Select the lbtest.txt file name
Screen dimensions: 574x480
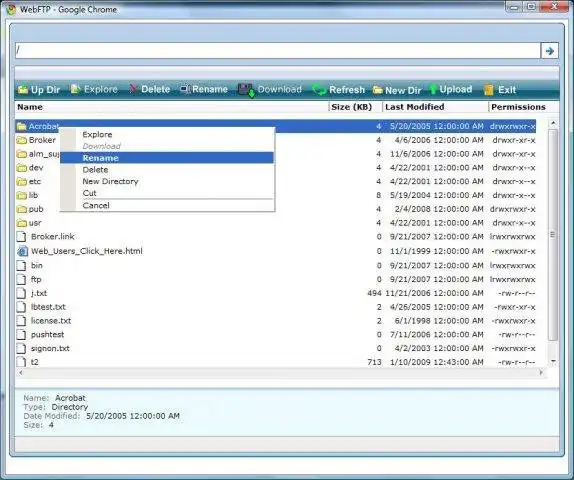tap(48, 307)
